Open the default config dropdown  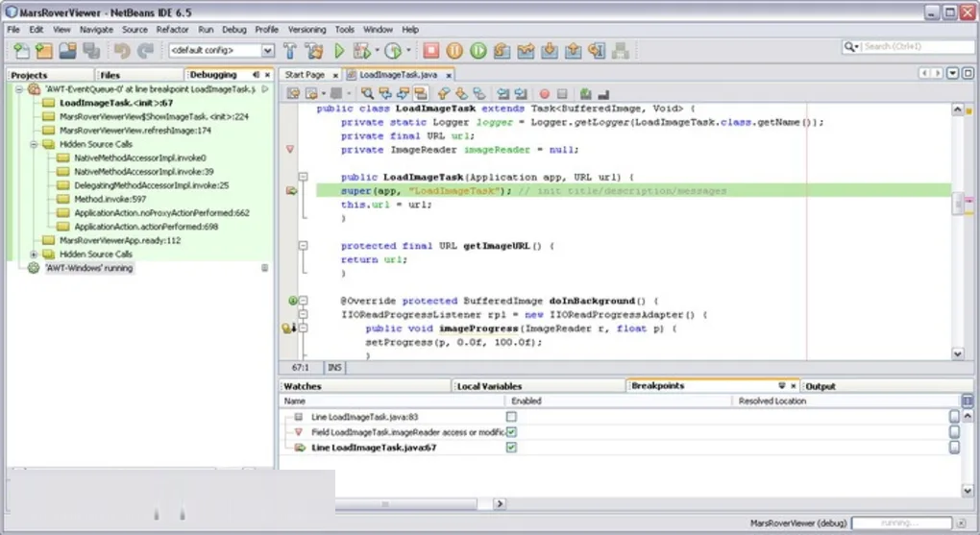click(267, 50)
